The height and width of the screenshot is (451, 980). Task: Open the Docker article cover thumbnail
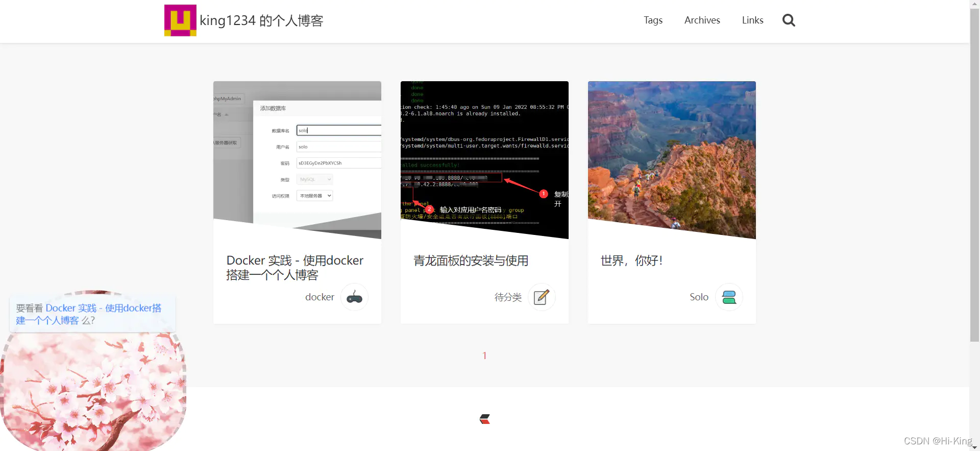tap(297, 159)
